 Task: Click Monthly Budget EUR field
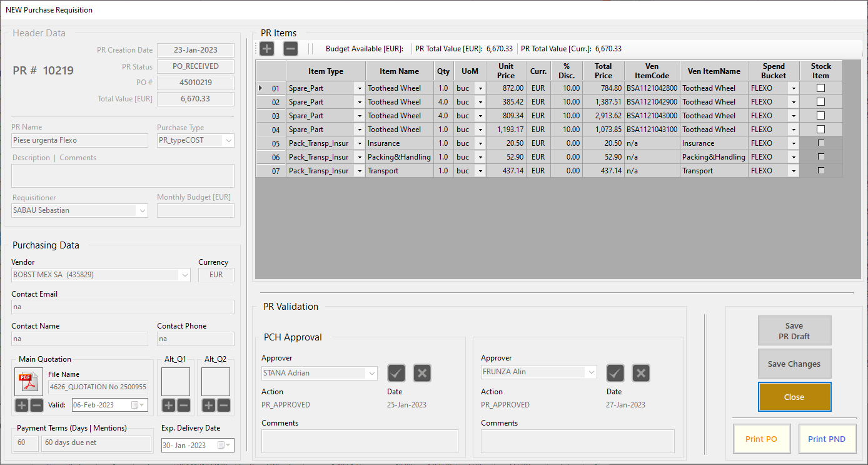[x=196, y=211]
